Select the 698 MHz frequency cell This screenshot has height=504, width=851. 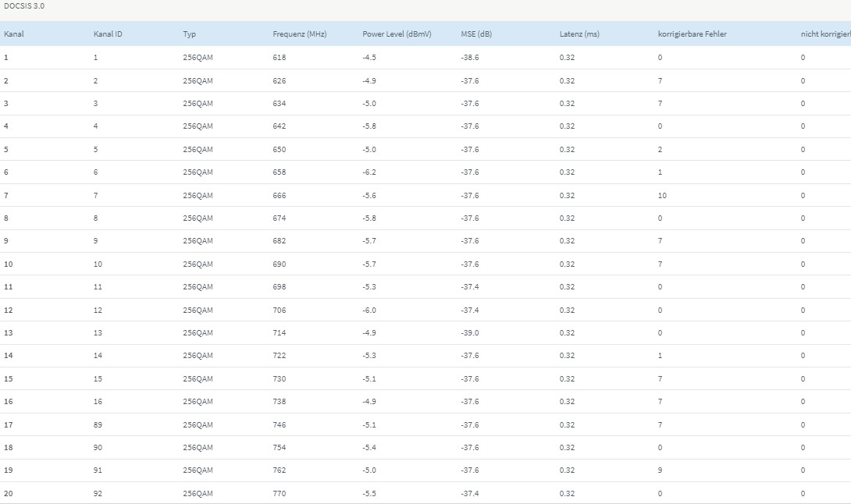click(x=280, y=287)
